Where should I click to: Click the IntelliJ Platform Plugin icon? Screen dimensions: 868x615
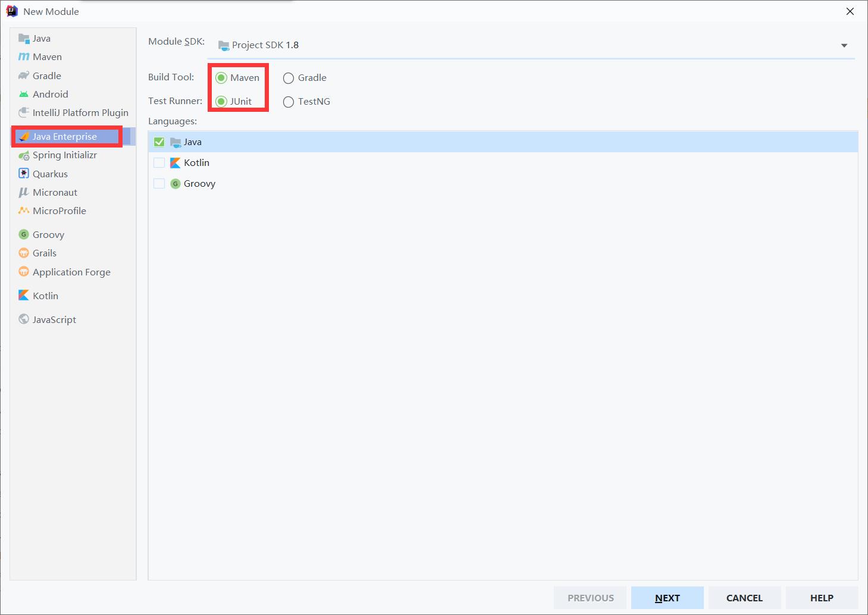[24, 112]
